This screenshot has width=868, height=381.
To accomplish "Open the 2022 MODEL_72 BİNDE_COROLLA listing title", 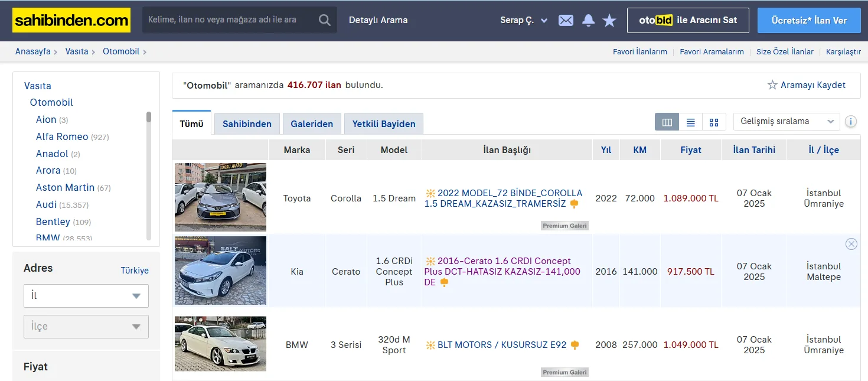I will point(503,198).
